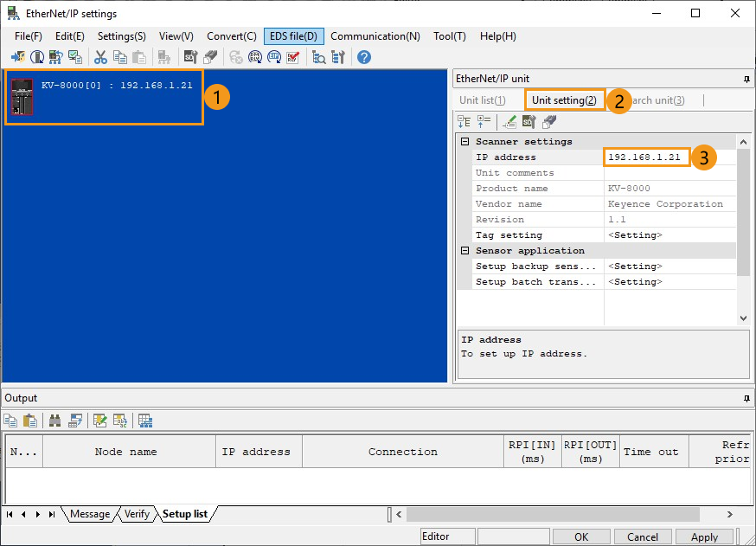The width and height of the screenshot is (756, 546).
Task: Select the KV-8000 unit icon in network view
Action: (22, 95)
